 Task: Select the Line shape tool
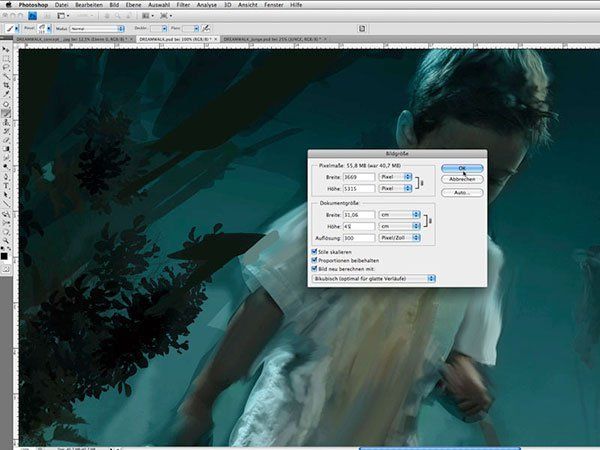6,204
